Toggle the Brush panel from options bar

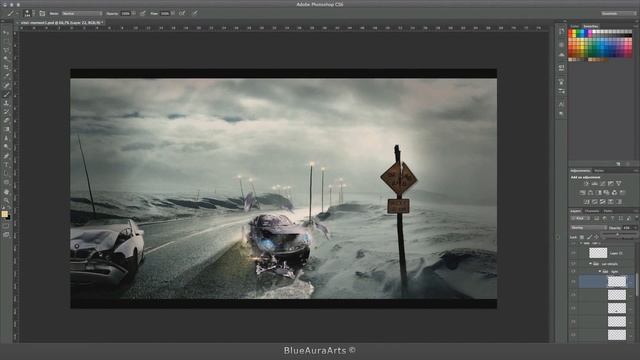[42, 13]
